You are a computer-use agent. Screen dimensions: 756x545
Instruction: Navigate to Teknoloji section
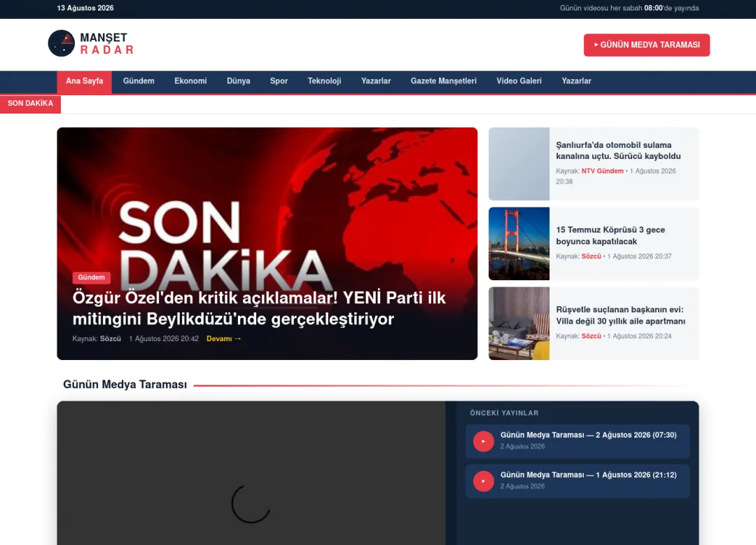(325, 81)
